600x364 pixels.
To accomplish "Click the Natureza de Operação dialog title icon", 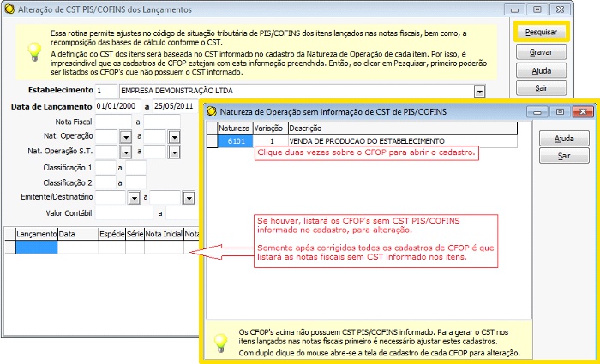I will coord(211,111).
